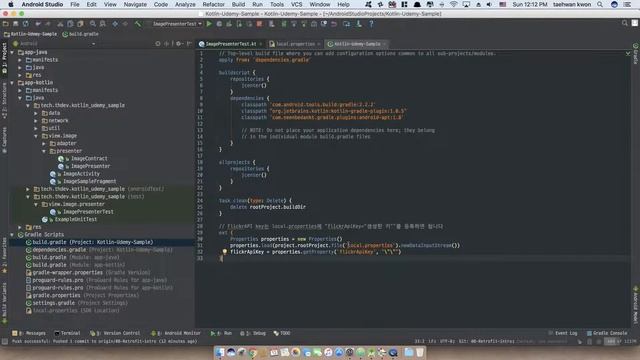
Task: Collapse the presenter package folder
Action: [x=44, y=151]
